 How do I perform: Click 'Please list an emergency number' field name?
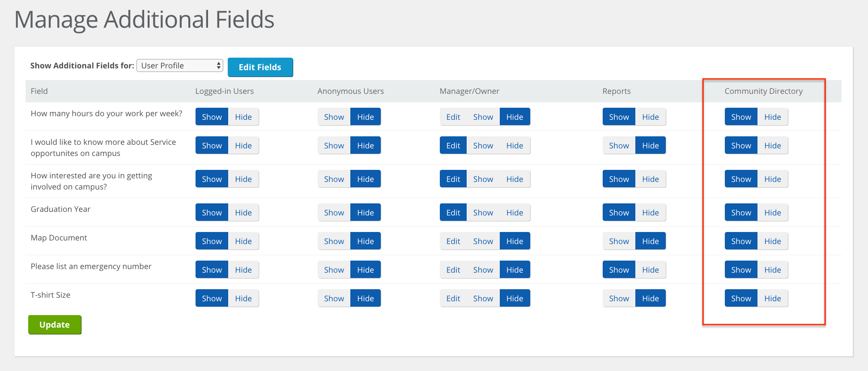pyautogui.click(x=91, y=266)
